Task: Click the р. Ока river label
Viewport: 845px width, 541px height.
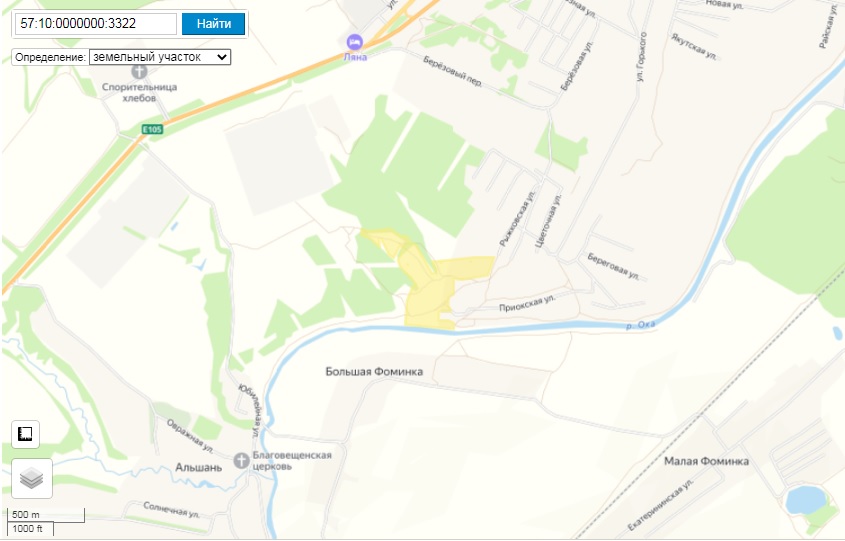Action: pos(640,325)
